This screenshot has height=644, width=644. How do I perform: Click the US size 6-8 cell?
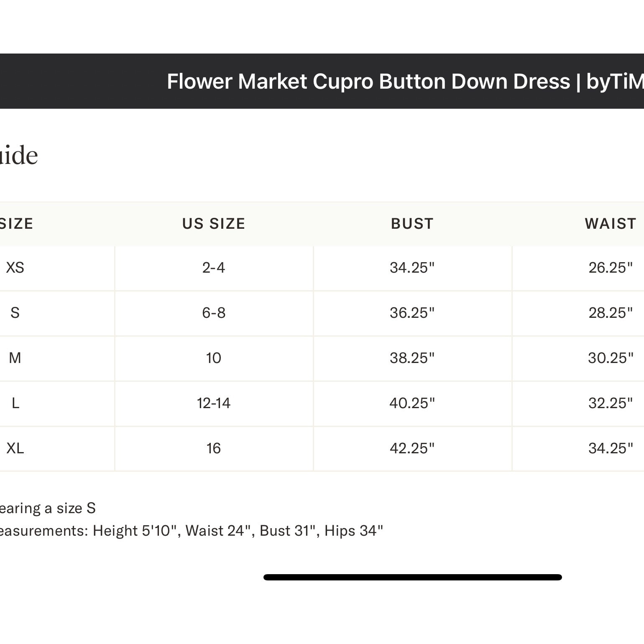click(214, 313)
